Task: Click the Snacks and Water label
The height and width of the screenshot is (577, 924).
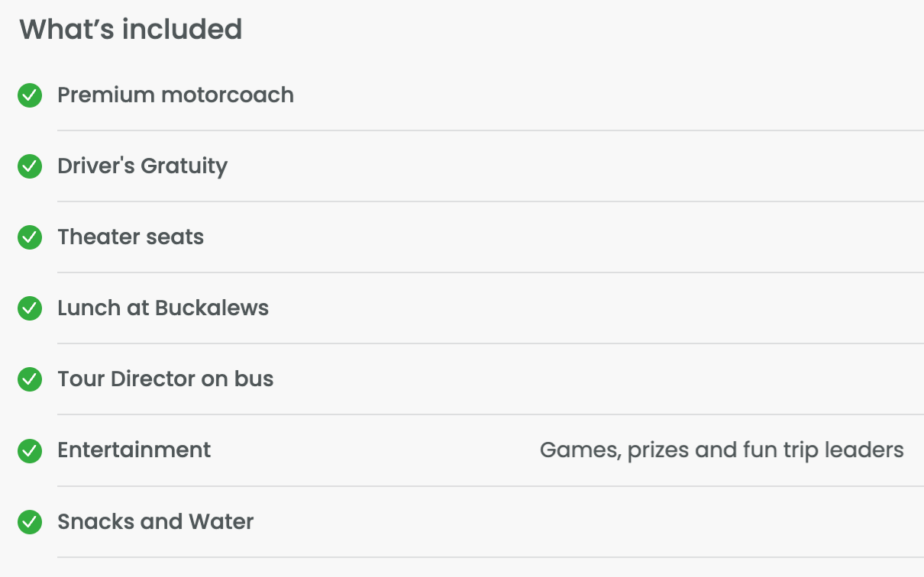Action: [x=156, y=522]
